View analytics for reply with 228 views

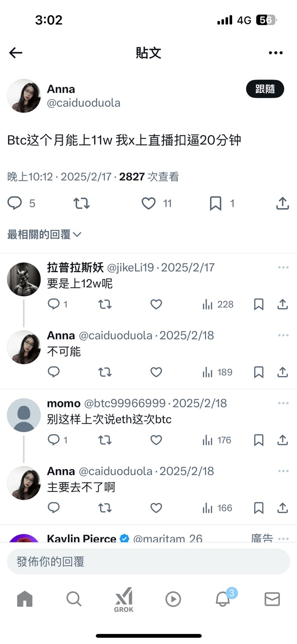(x=218, y=304)
